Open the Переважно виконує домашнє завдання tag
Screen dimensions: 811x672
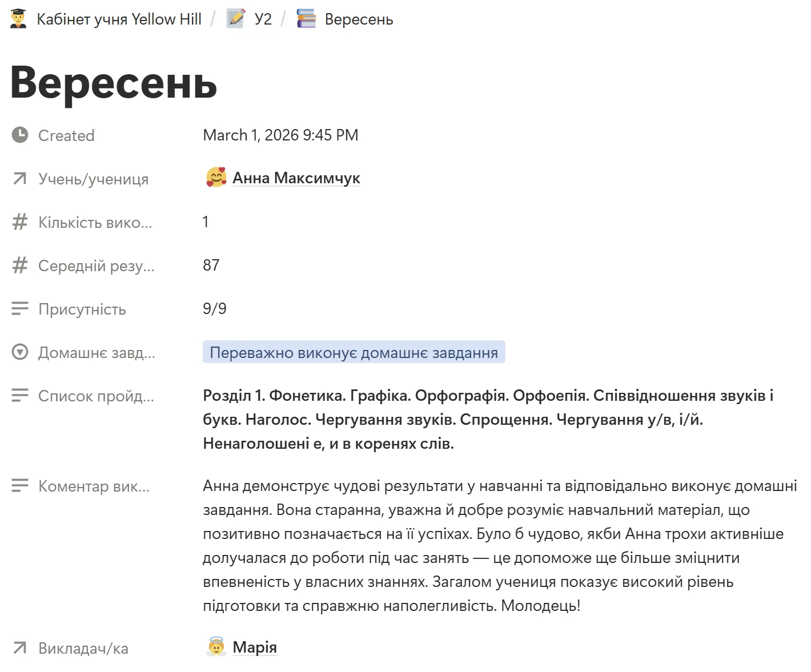coord(354,352)
